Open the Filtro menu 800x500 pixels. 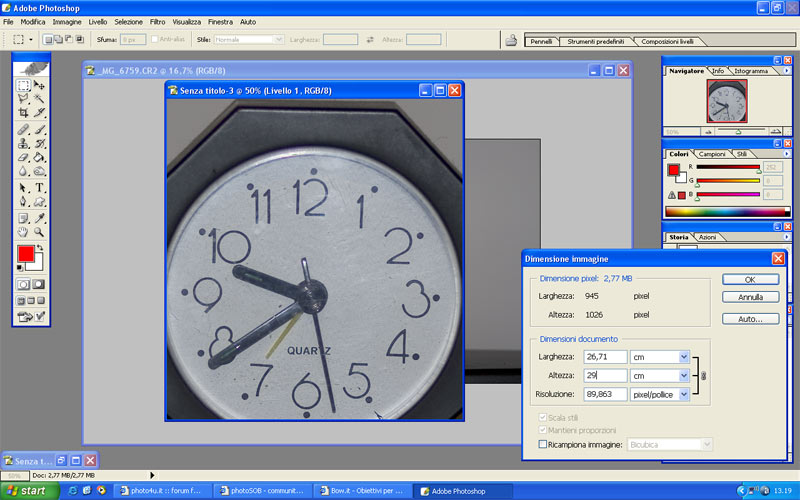click(x=158, y=21)
